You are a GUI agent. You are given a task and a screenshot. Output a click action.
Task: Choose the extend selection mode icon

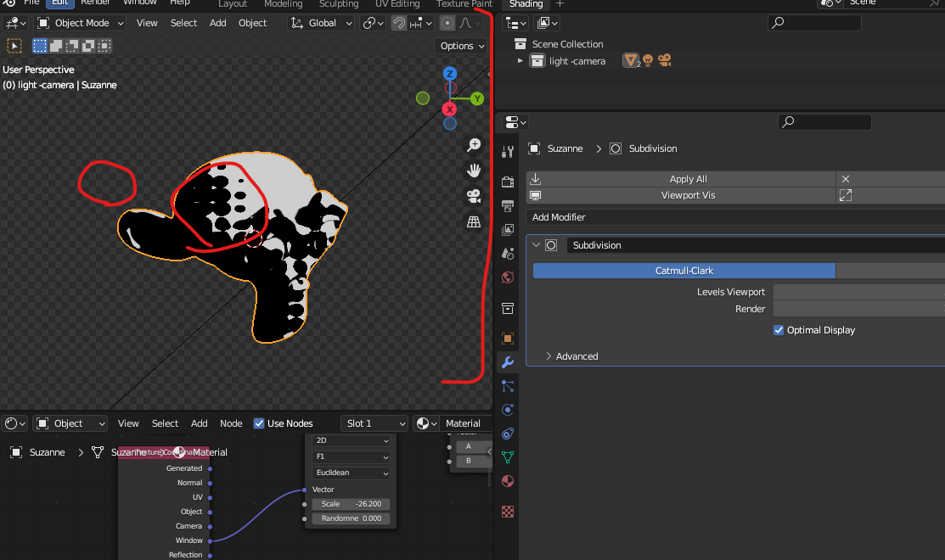pyautogui.click(x=56, y=46)
